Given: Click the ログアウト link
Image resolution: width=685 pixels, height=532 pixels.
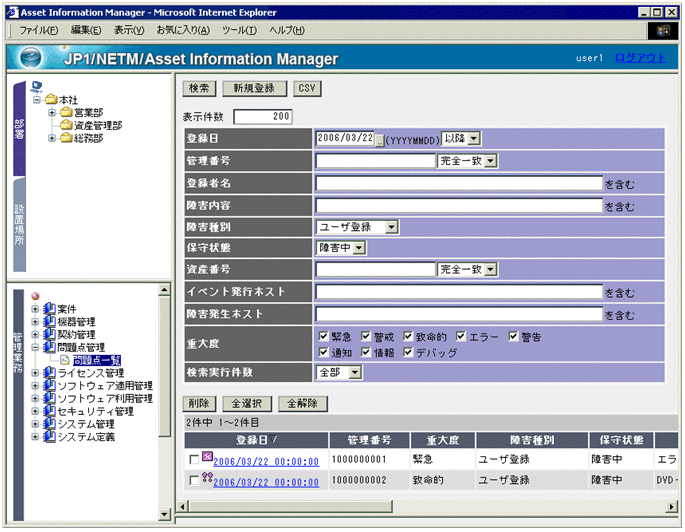Looking at the screenshot, I should (x=640, y=58).
